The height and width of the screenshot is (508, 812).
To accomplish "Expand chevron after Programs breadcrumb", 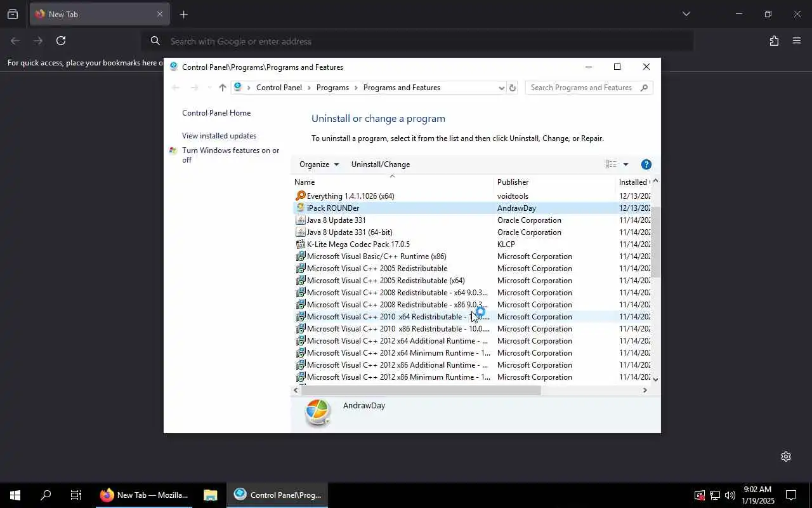I will point(356,88).
